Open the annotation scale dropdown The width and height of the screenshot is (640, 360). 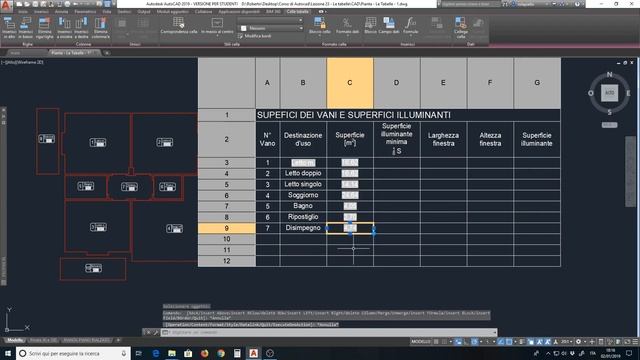pos(567,342)
